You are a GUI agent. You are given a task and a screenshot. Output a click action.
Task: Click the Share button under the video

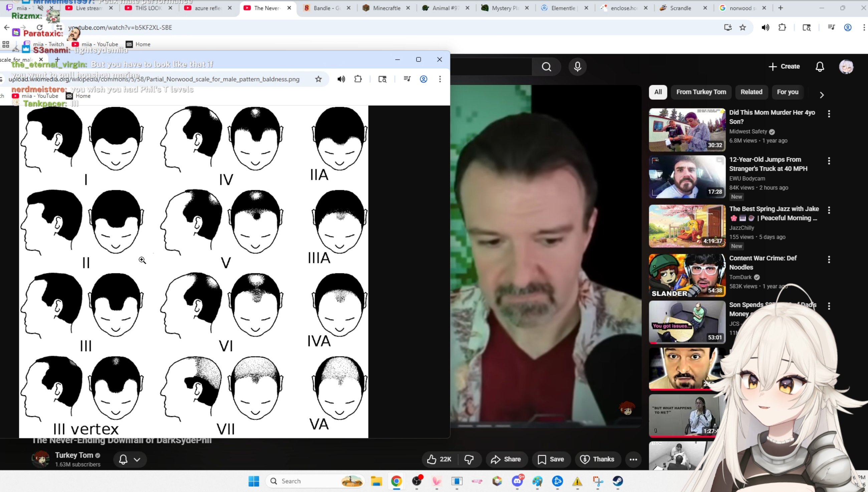coord(506,459)
